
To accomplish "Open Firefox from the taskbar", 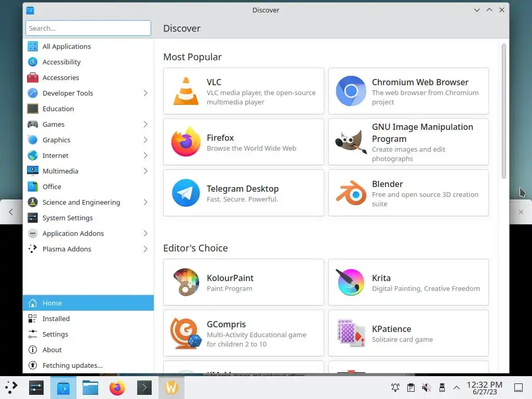I will pos(117,388).
